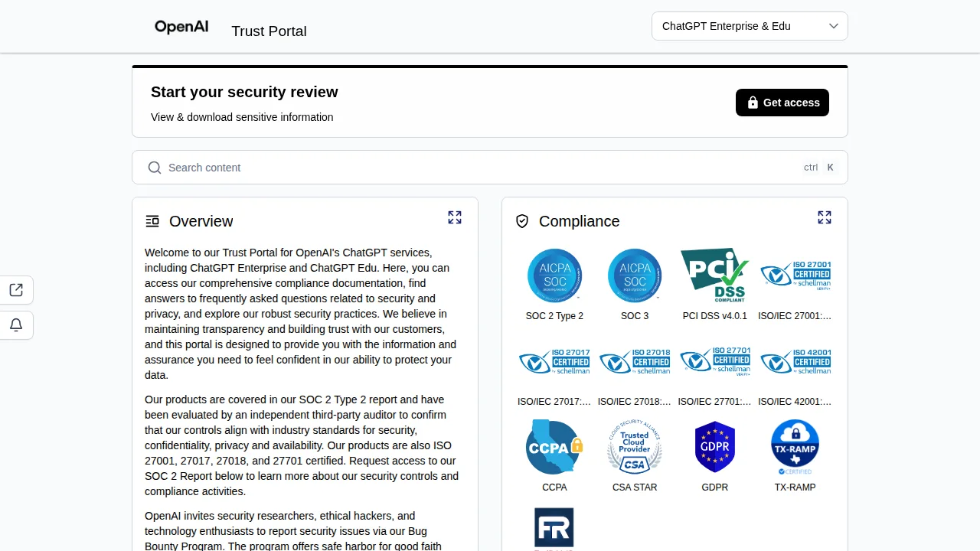The image size is (980, 551).
Task: Click the Compliance section heading
Action: pyautogui.click(x=580, y=221)
